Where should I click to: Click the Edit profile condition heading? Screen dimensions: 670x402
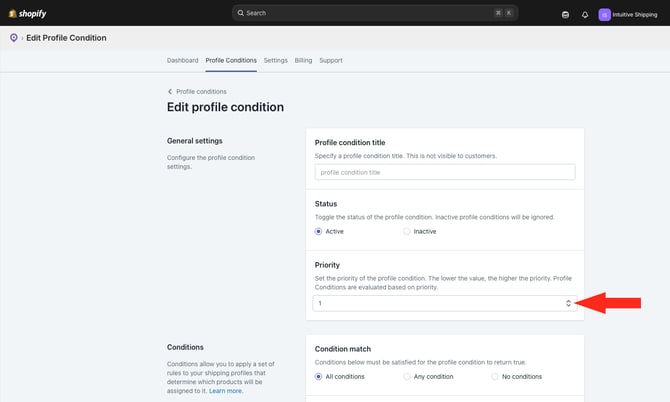[x=225, y=107]
